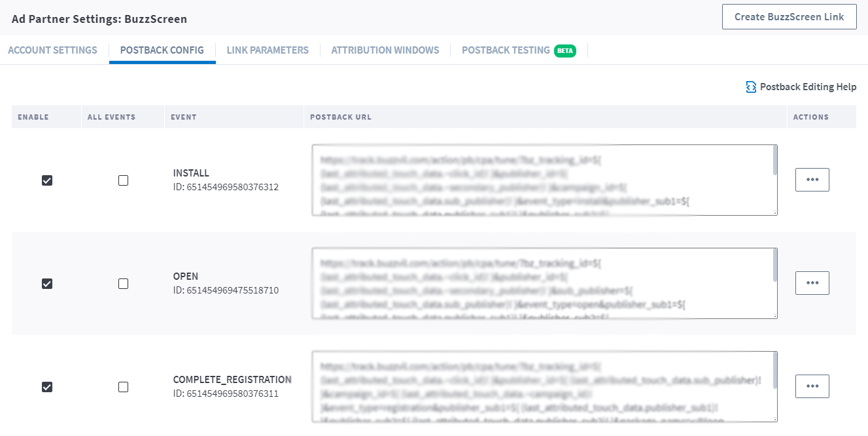Screen dimensions: 868x436
Task: Go to the Attribution Windows tab
Action: pos(385,50)
